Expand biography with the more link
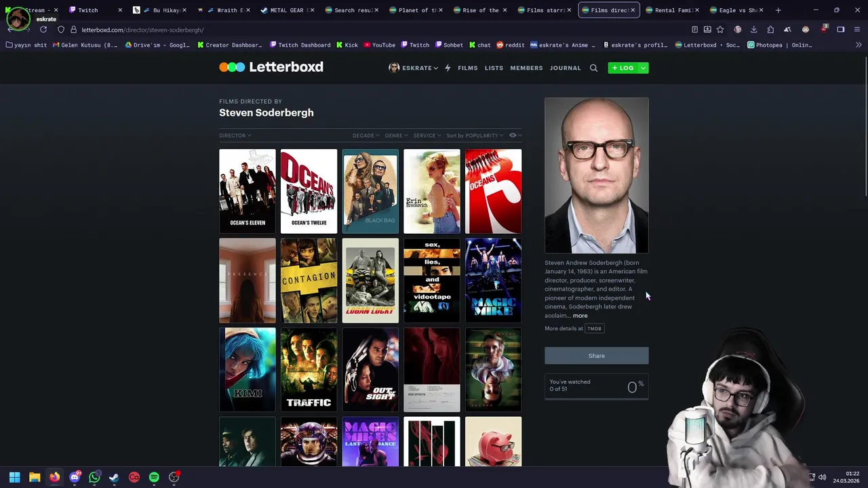Screen dimensions: 868x488 tap(580, 316)
